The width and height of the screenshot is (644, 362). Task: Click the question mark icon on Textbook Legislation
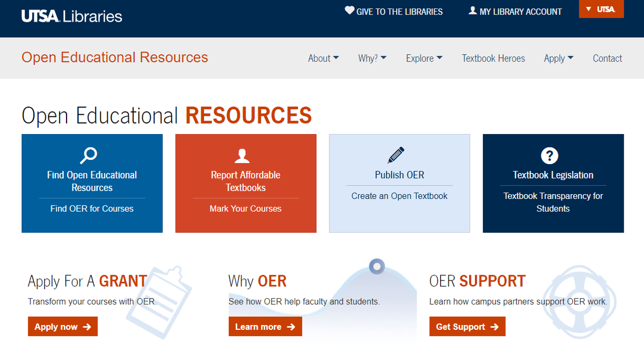click(550, 156)
